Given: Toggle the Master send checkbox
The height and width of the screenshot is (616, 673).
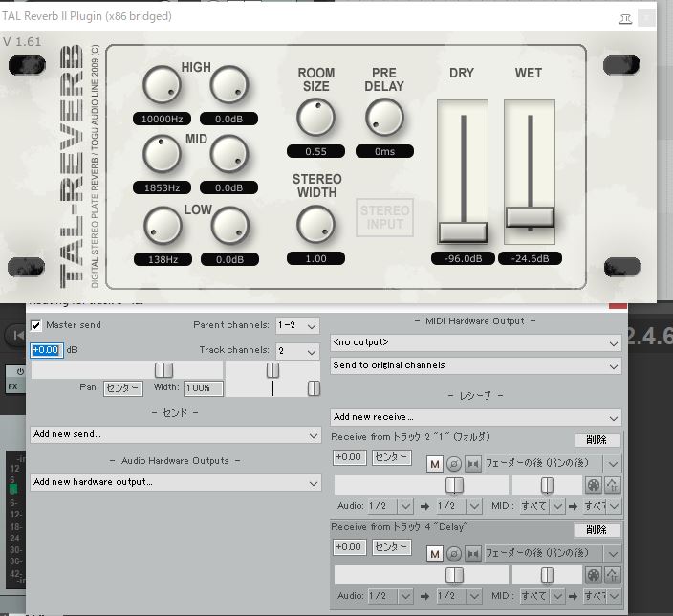Looking at the screenshot, I should point(36,325).
